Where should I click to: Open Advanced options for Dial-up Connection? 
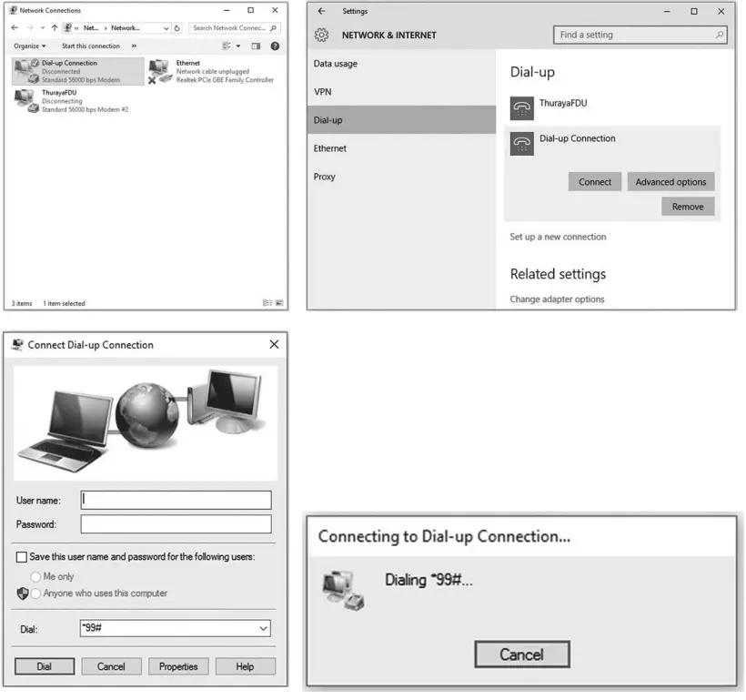(670, 182)
